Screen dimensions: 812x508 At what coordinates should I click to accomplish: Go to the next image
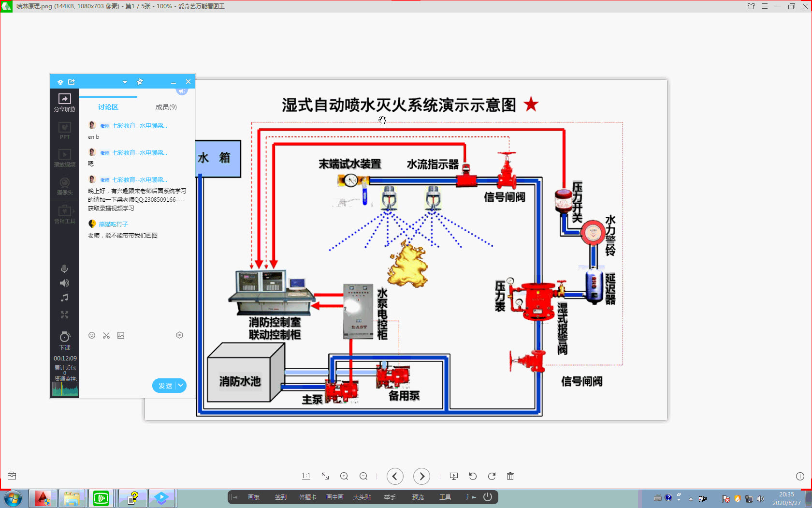pos(422,477)
